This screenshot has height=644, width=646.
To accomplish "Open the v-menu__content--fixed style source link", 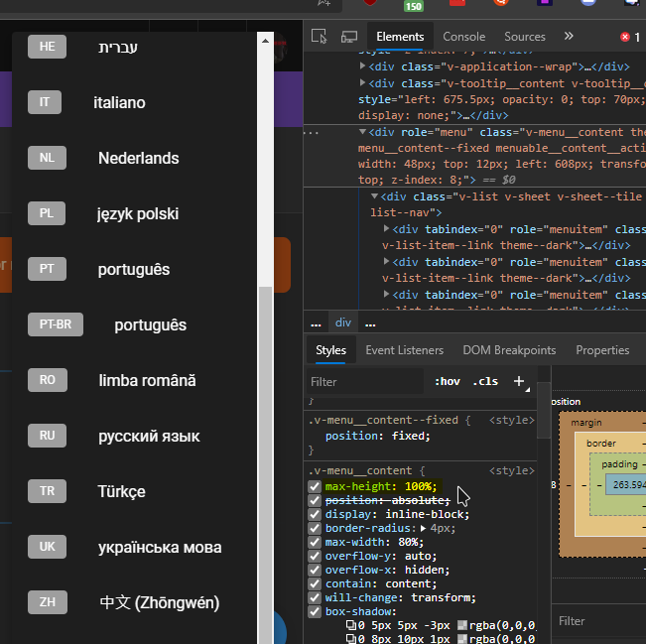I will point(512,420).
